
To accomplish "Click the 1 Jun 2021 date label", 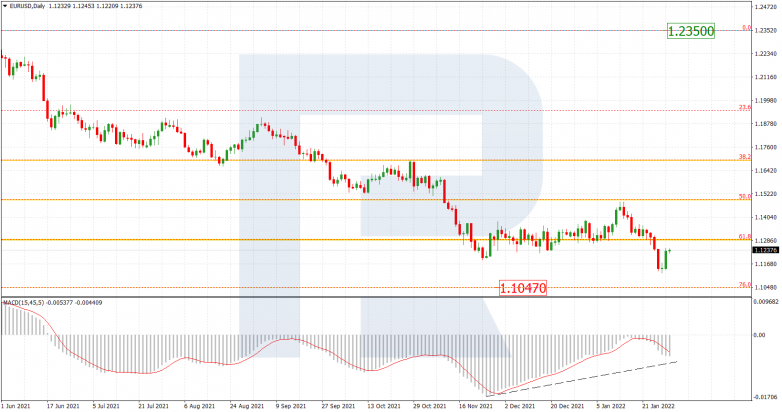I will tap(15, 407).
